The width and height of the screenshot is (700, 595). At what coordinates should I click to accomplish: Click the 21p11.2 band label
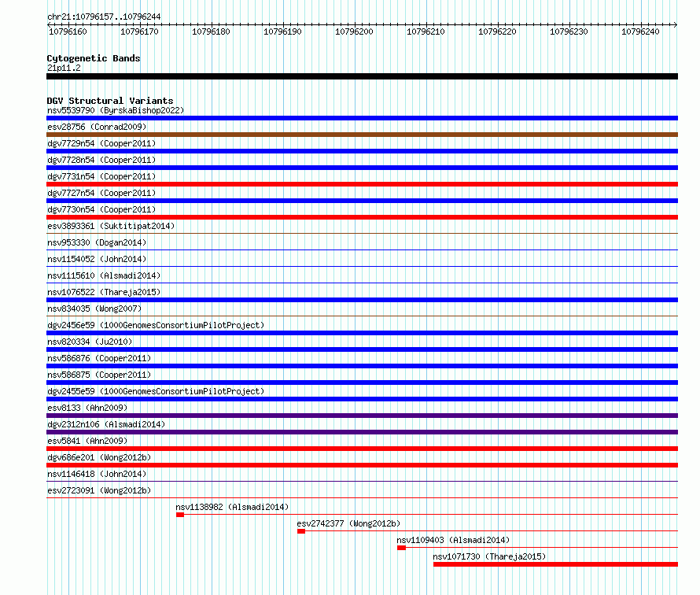[64, 68]
